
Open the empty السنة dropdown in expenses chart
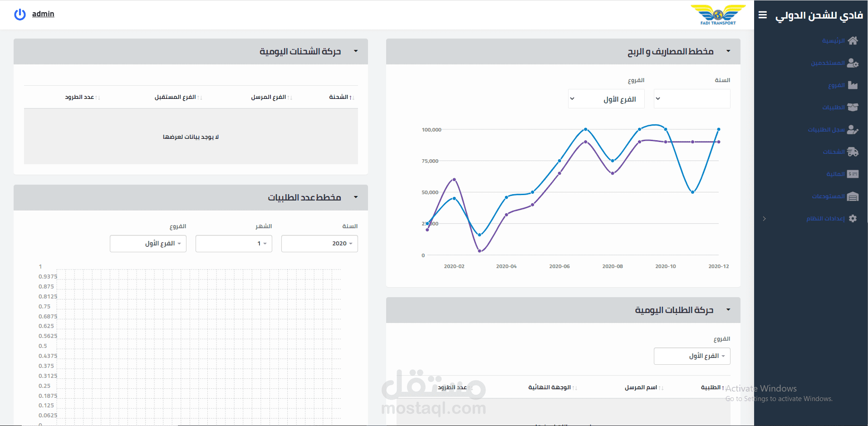[692, 98]
